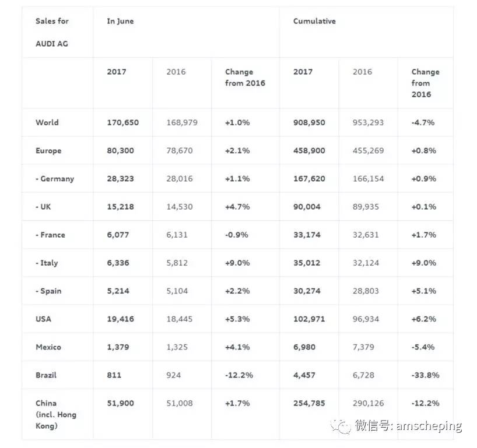Select the China (incl. Hong Kong) label
Screen dimensions: 477x448
[x=55, y=414]
